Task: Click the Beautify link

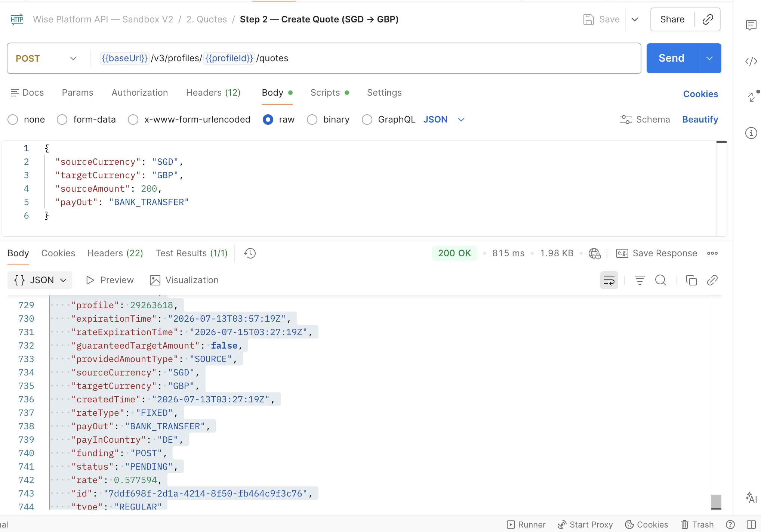Action: pos(700,120)
